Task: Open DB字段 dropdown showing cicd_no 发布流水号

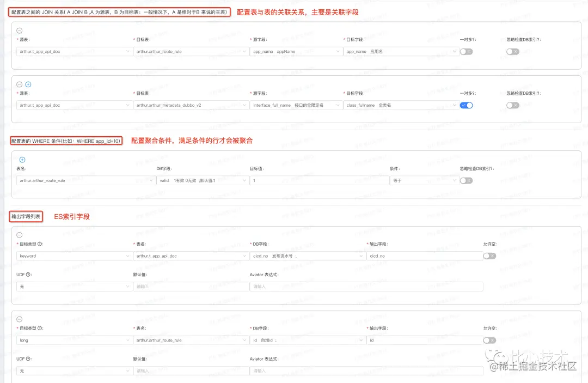Action: pos(308,256)
